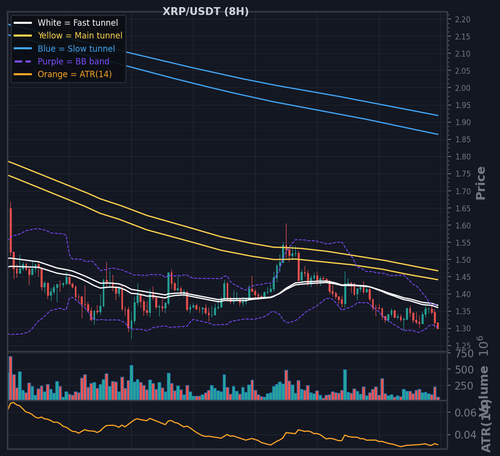
Task: Click the 2.15 price axis tick
Action: pyautogui.click(x=463, y=36)
